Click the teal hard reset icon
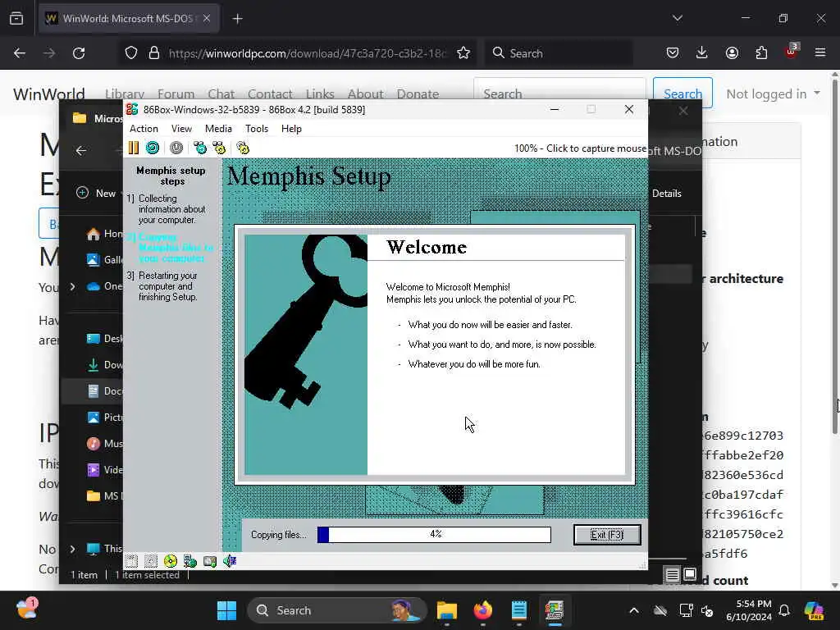The height and width of the screenshot is (630, 840). [153, 148]
